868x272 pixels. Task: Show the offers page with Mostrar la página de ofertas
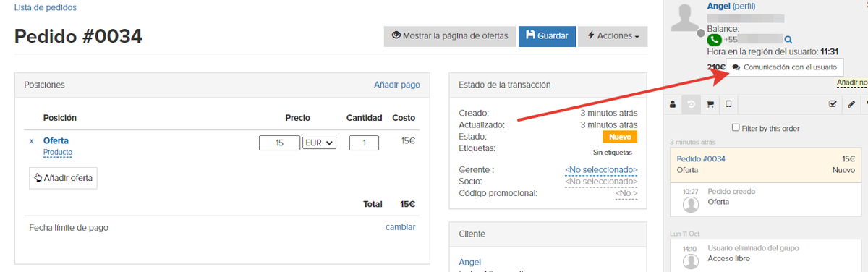tap(449, 36)
